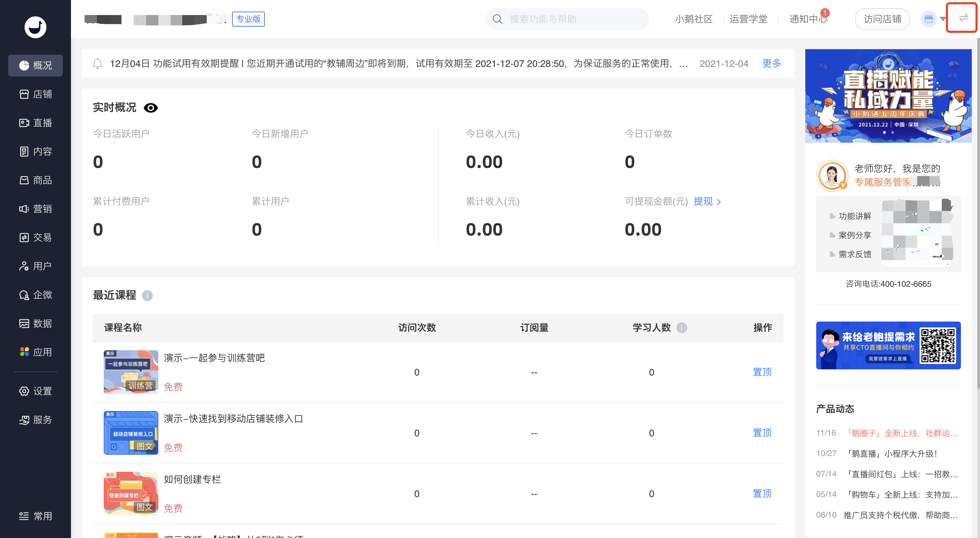The width and height of the screenshot is (980, 538).
Task: Click the notification bell icon
Action: 97,63
